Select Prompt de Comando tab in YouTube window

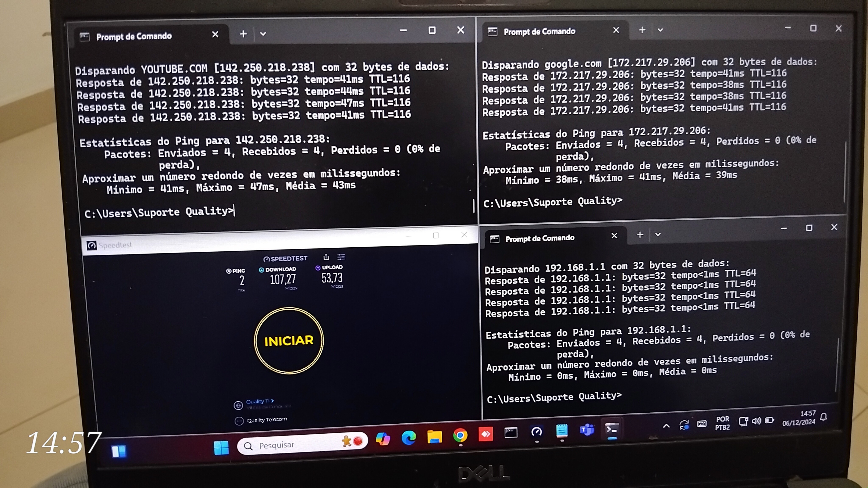pos(134,36)
